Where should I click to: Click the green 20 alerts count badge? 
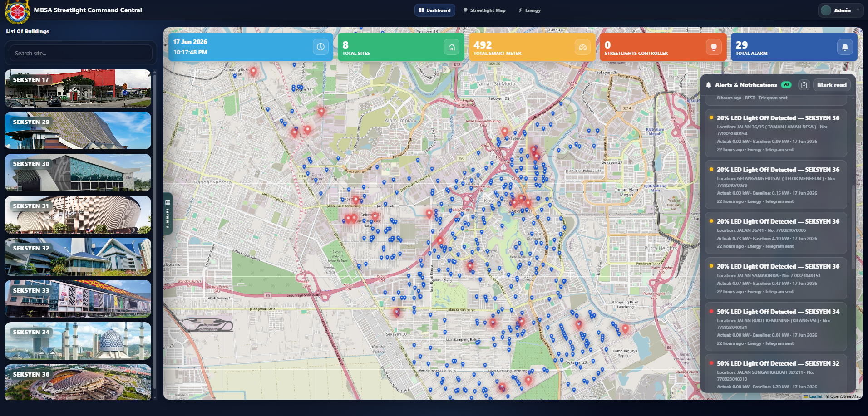[x=786, y=85]
